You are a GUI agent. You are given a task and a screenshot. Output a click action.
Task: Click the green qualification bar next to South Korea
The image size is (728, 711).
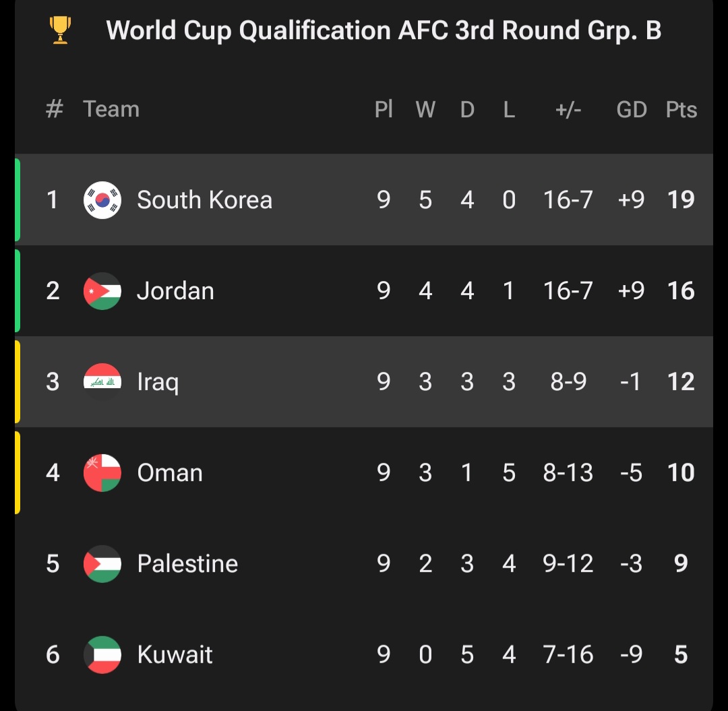pos(16,199)
